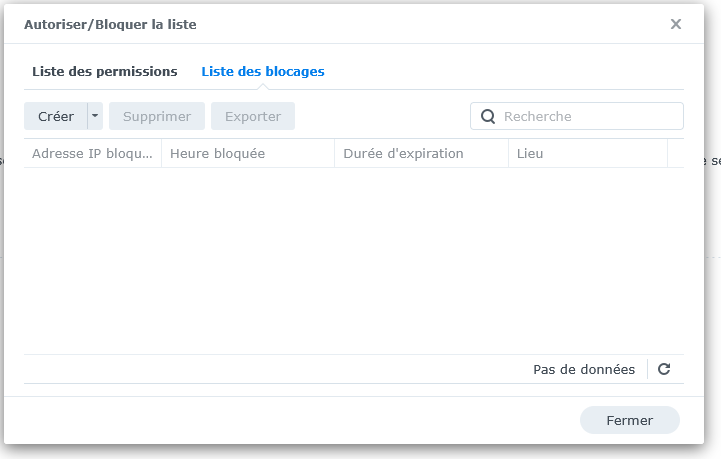721x459 pixels.
Task: Click the empty block list table area
Action: (354, 261)
